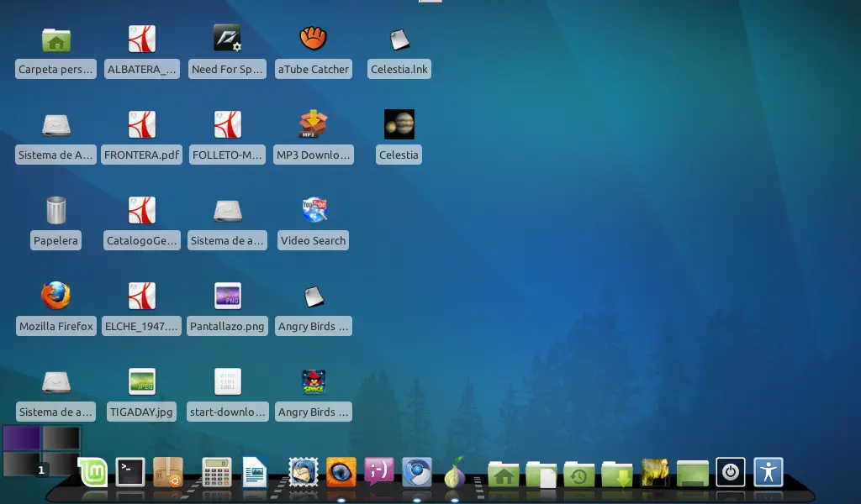Open the software package manager in dock

coord(168,471)
